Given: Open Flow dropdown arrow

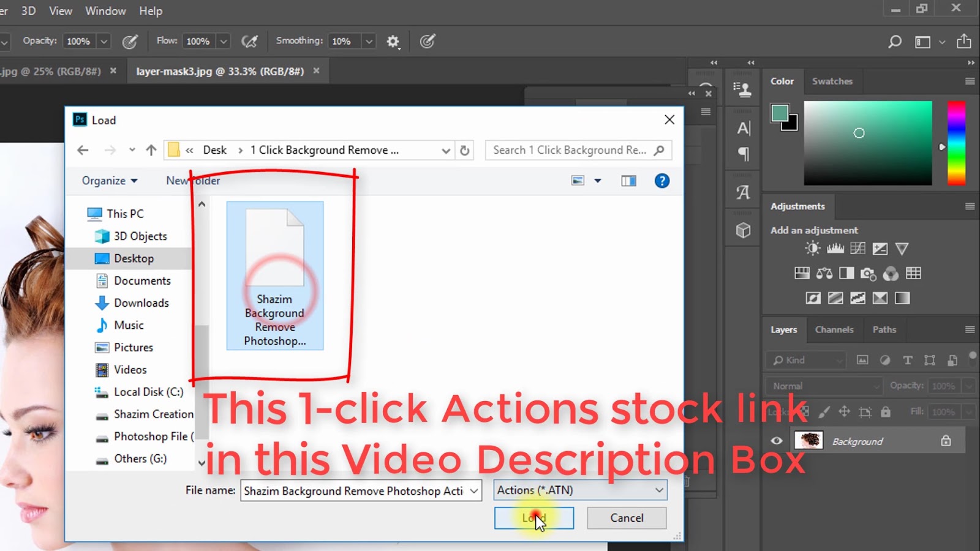Looking at the screenshot, I should pyautogui.click(x=224, y=42).
